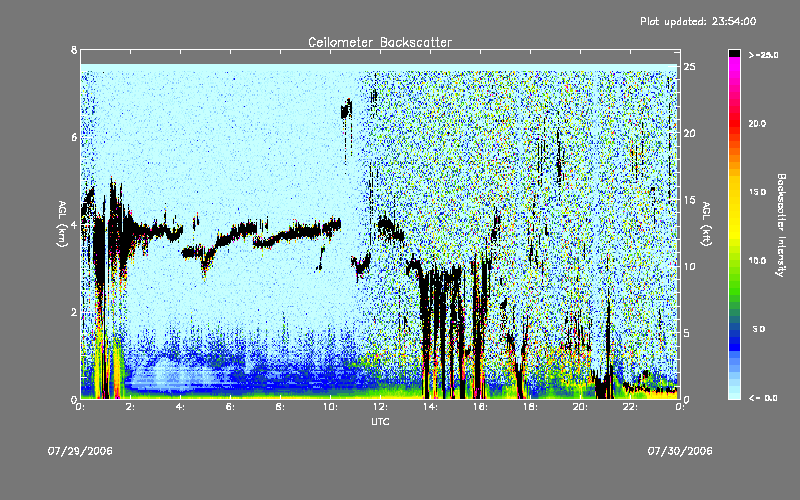
Task: Click the black top of the colorbar
Action: click(734, 53)
